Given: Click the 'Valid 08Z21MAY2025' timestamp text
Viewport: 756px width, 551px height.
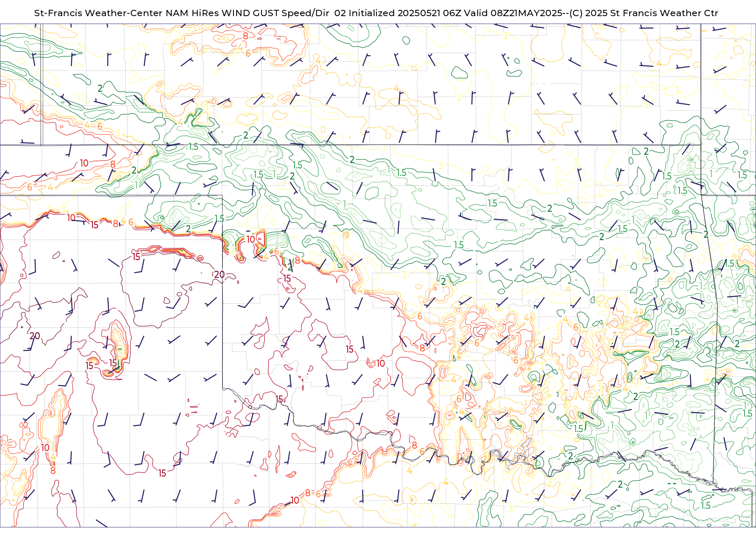Looking at the screenshot, I should [513, 13].
